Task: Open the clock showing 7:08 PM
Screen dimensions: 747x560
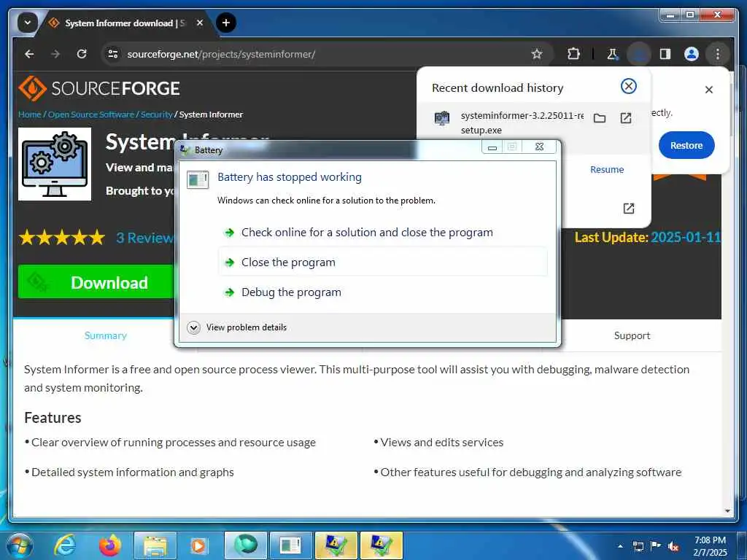Action: tap(710, 546)
